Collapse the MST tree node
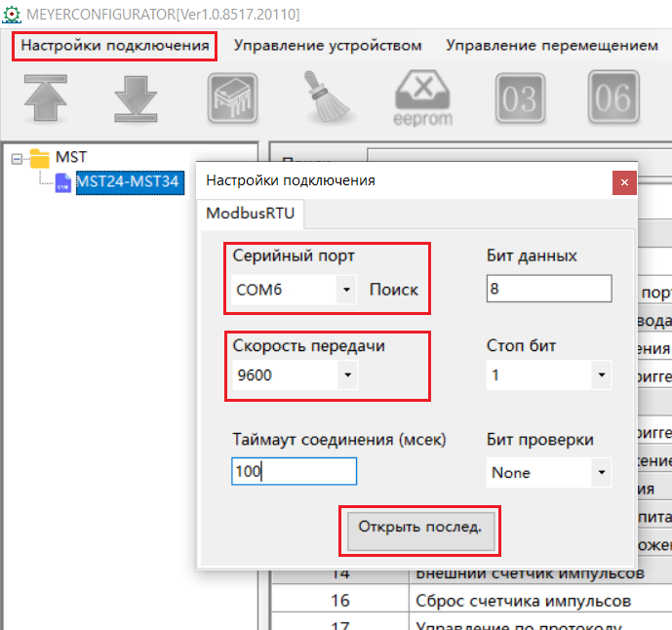 pyautogui.click(x=17, y=157)
